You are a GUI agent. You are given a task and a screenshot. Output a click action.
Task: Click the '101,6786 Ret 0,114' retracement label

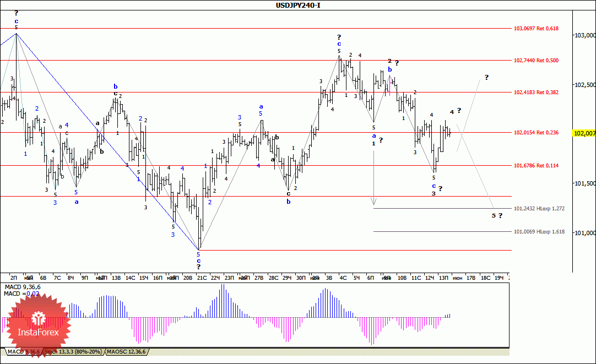[536, 166]
